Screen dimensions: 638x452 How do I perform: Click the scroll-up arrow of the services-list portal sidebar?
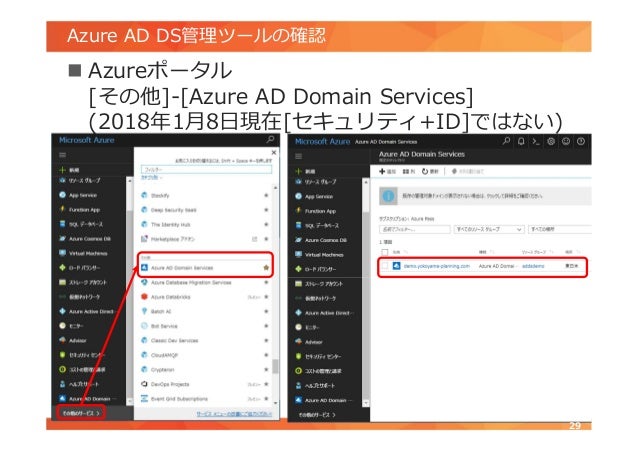click(x=130, y=180)
